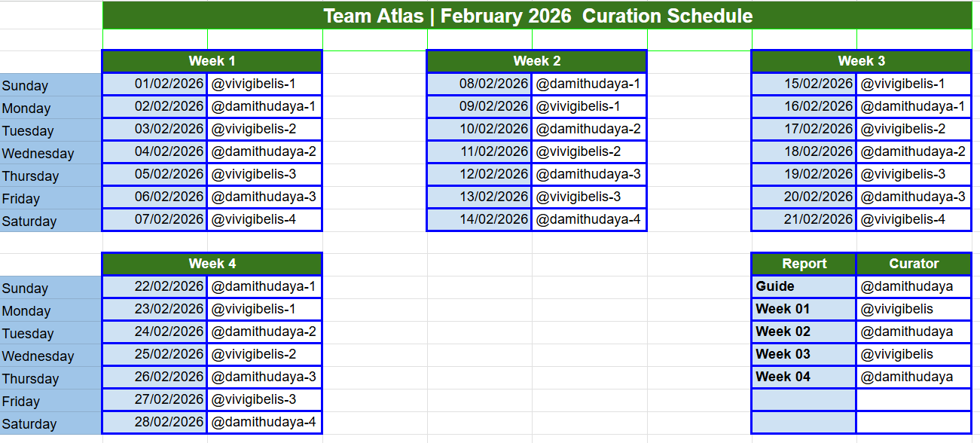Select the Week 2 header cell
This screenshot has height=443, width=980.
point(536,61)
